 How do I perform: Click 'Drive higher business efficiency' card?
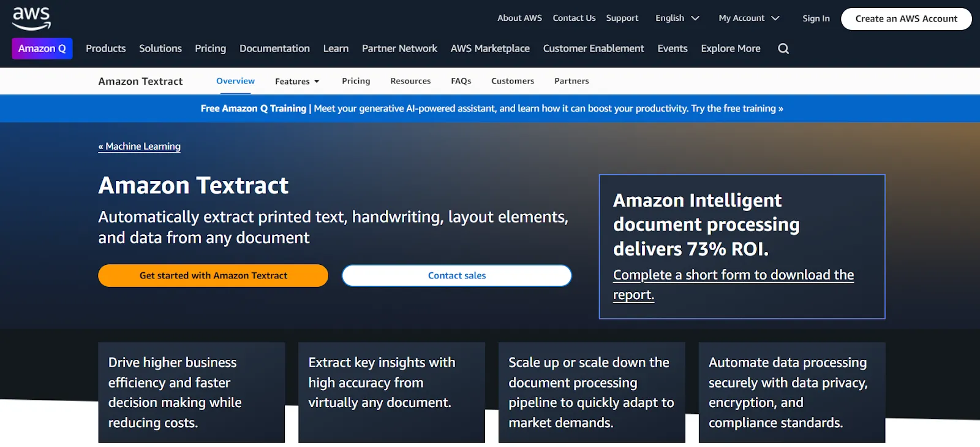(192, 392)
